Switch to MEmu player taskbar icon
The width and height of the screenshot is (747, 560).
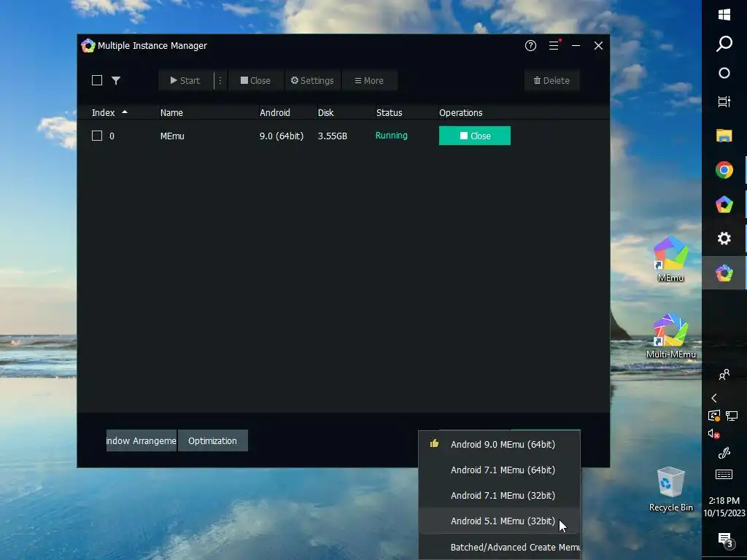point(724,204)
